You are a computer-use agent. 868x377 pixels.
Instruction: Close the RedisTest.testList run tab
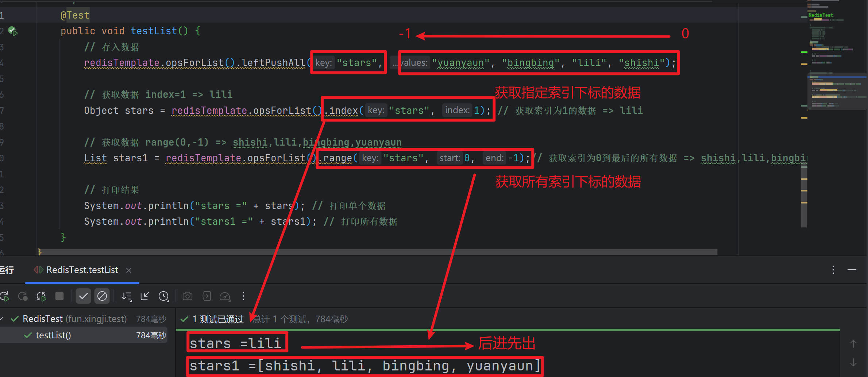pos(129,270)
